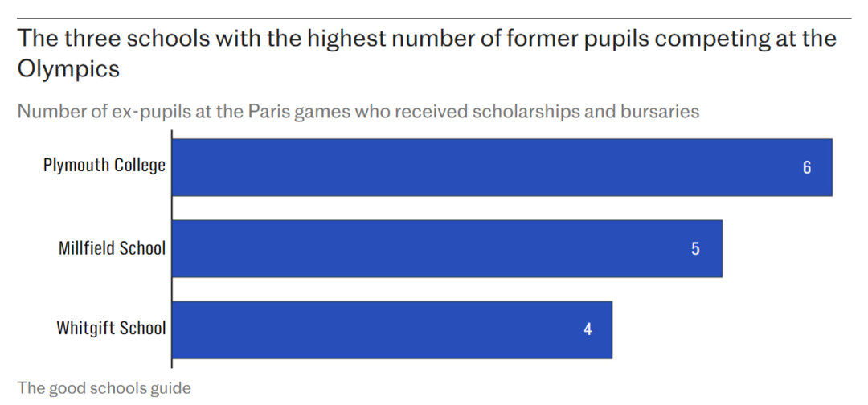Click the horizontal rule above the title
Image resolution: width=868 pixels, height=405 pixels.
coord(434,18)
